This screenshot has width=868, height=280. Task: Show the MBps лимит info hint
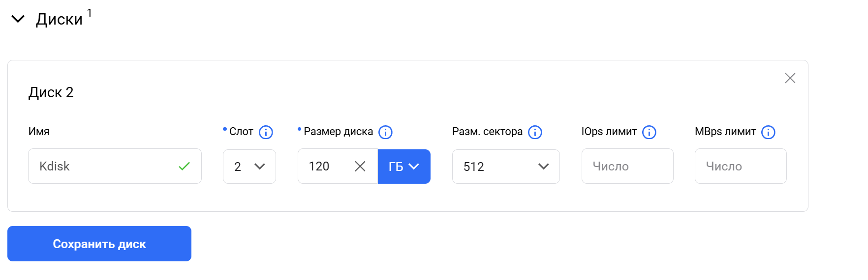coord(768,132)
